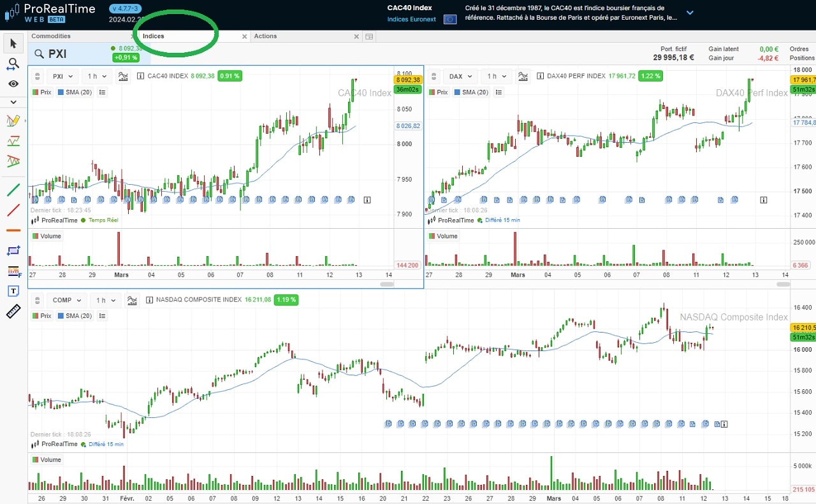The width and height of the screenshot is (816, 504).
Task: Open the DAX chart 1 h timeframe dropdown
Action: coord(497,76)
